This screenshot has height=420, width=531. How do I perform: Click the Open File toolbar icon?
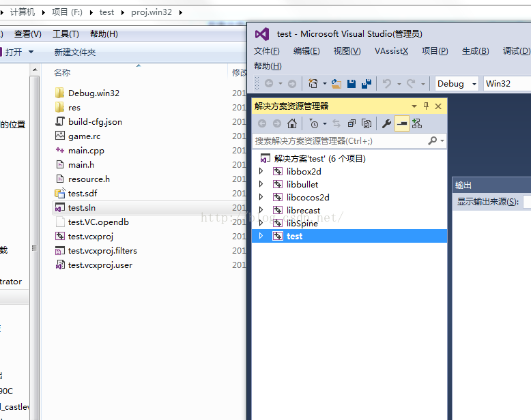[336, 84]
